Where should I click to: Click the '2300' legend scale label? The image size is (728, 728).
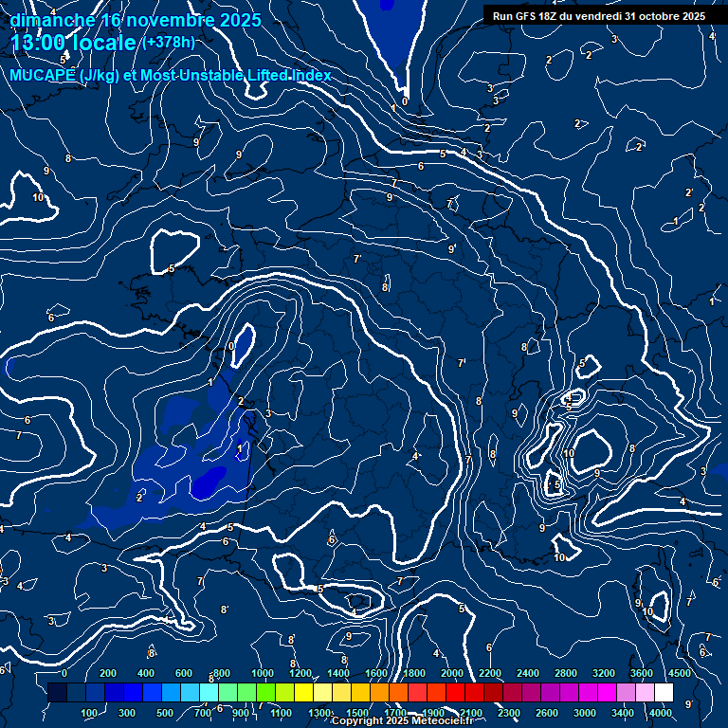click(509, 713)
